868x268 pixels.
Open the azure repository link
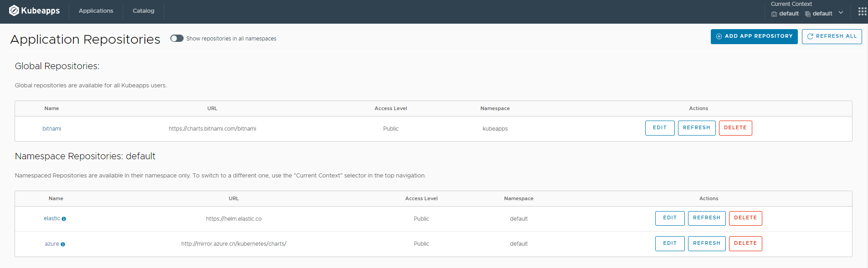tap(52, 244)
